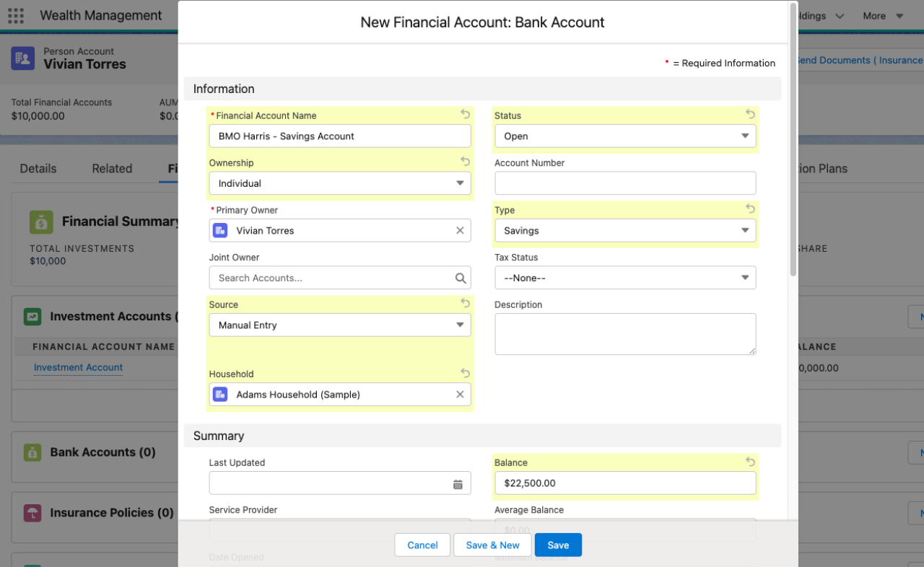
Task: Click the TOTAL INVESTMENTS $10,000 value
Action: [x=48, y=261]
